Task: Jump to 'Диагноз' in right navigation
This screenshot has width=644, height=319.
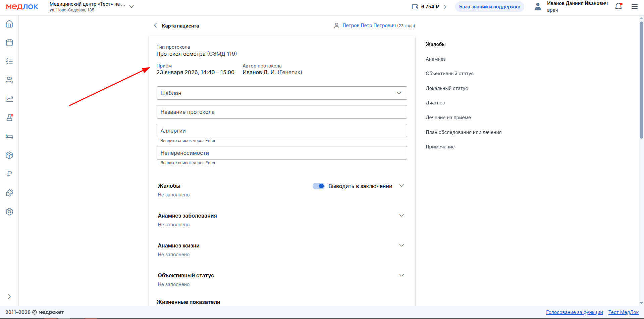Action: 435,103
